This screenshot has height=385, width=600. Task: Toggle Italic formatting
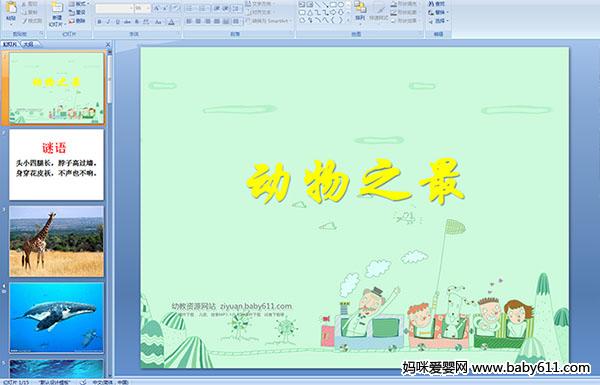108,22
